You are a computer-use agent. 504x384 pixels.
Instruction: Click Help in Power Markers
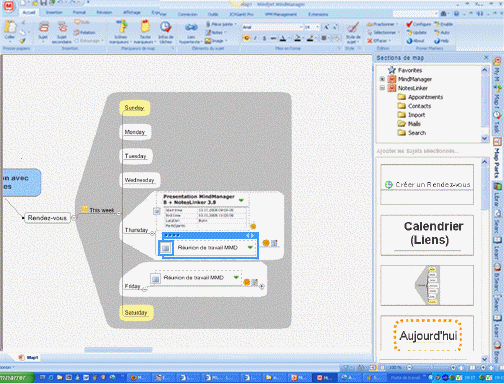click(x=442, y=41)
